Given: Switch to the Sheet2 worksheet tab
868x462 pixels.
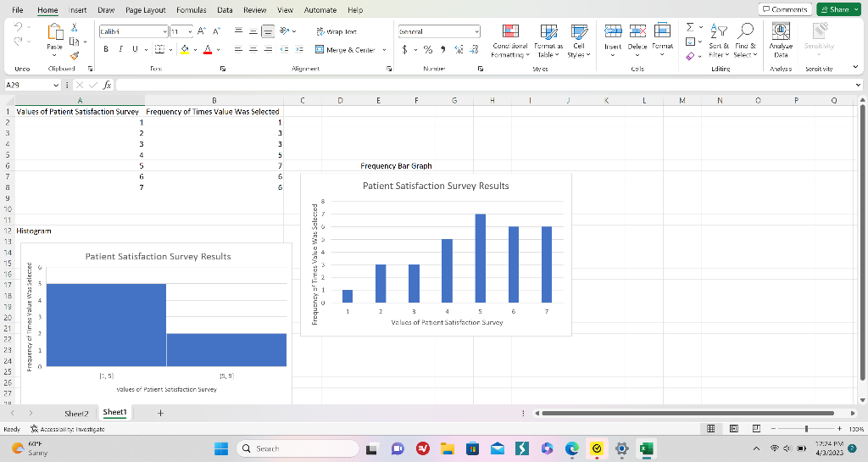Looking at the screenshot, I should [x=77, y=413].
